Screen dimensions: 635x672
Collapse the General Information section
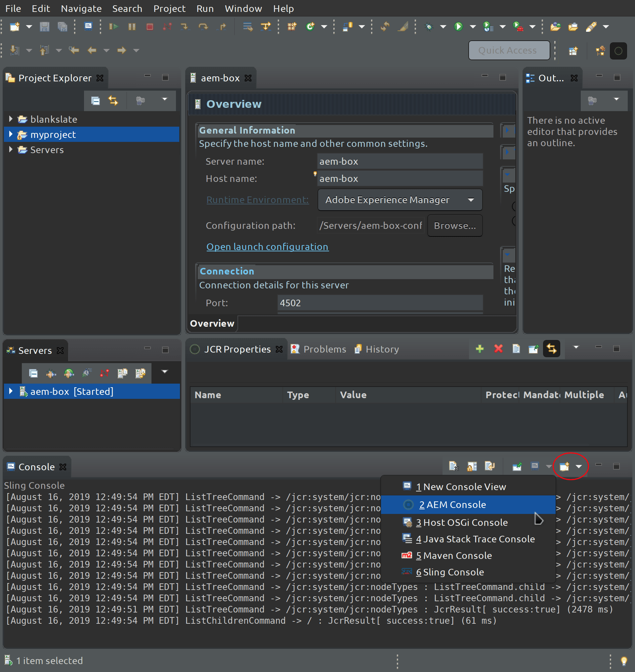point(247,130)
